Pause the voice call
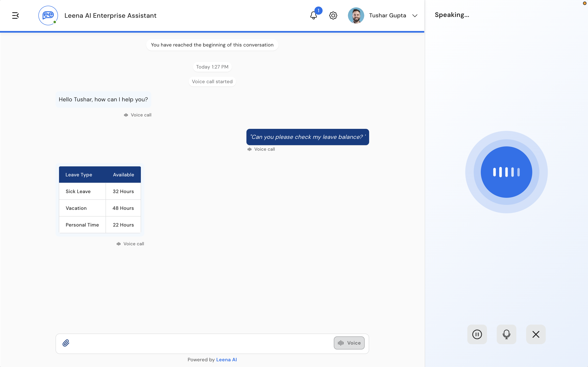The image size is (588, 367). point(477,334)
